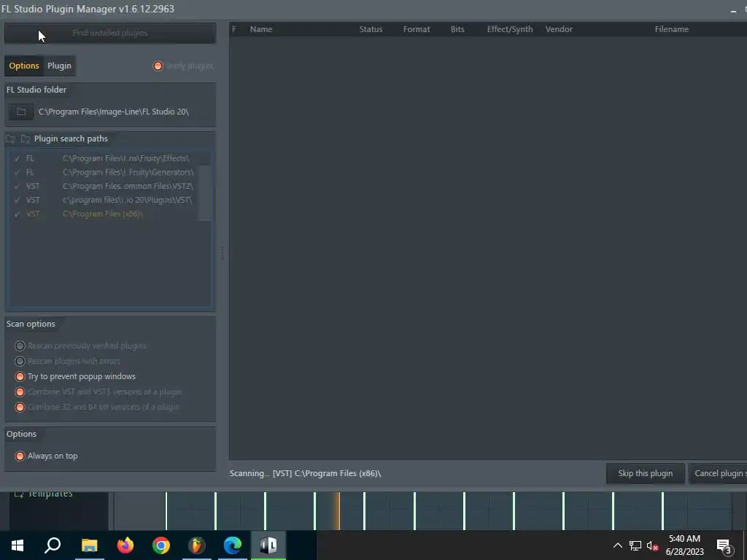747x560 pixels.
Task: Sort the list by the Format column
Action: click(x=417, y=29)
